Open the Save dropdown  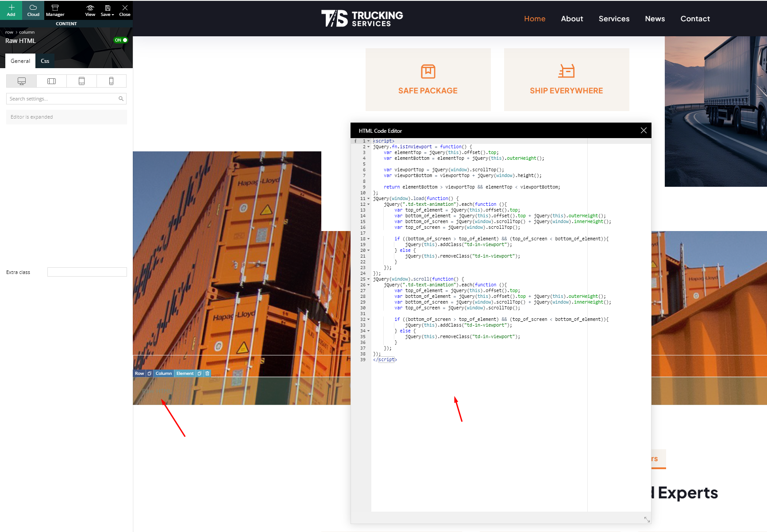pyautogui.click(x=107, y=10)
